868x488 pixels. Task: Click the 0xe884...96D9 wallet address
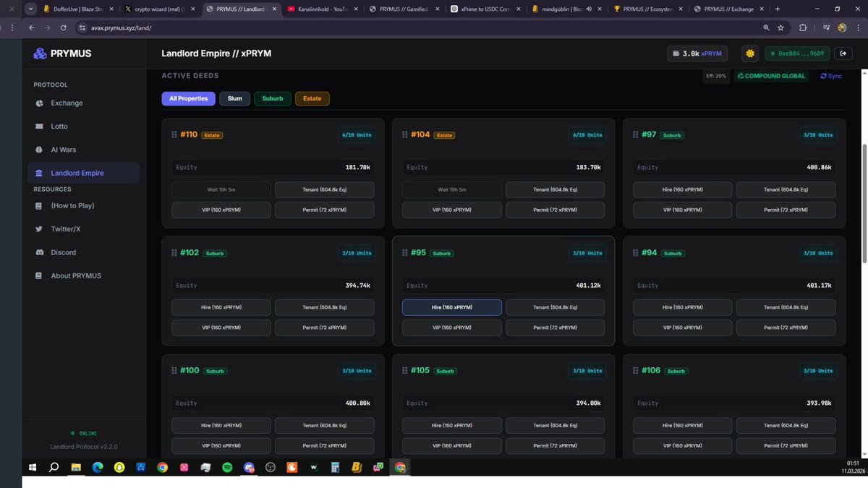[798, 53]
